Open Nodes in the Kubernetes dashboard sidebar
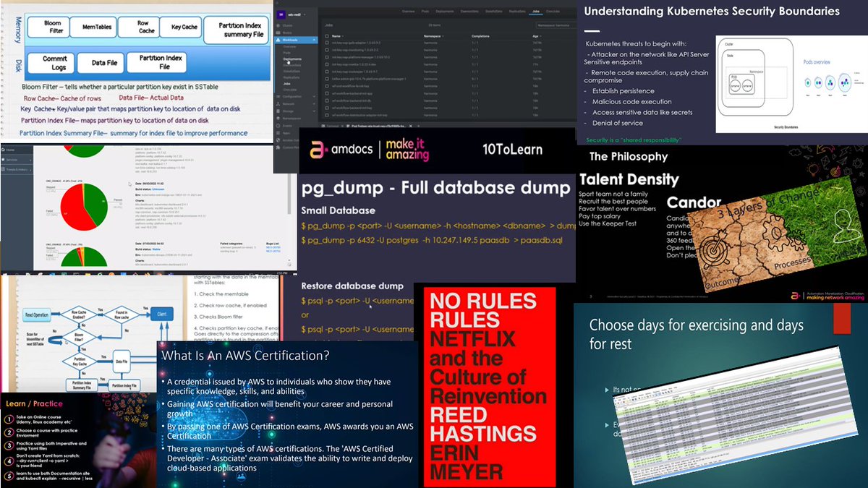The height and width of the screenshot is (488, 868). point(288,33)
